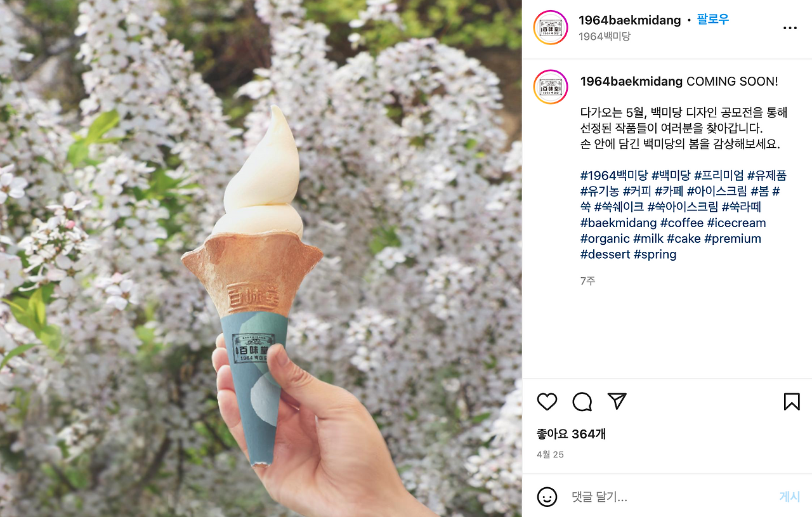The height and width of the screenshot is (517, 812).
Task: Select the ice cream cone post photo
Action: tap(261, 258)
